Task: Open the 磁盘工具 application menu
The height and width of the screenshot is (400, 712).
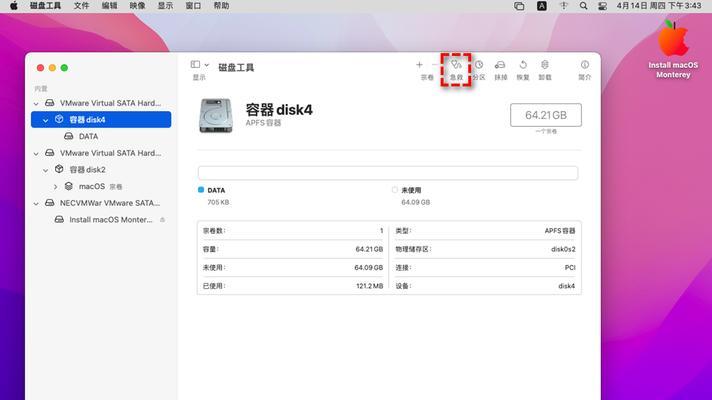Action: tap(45, 6)
